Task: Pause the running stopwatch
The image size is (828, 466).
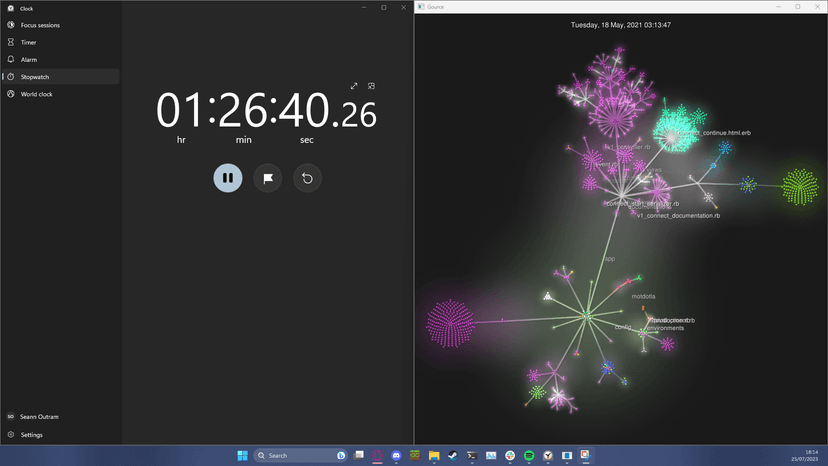Action: [x=227, y=178]
